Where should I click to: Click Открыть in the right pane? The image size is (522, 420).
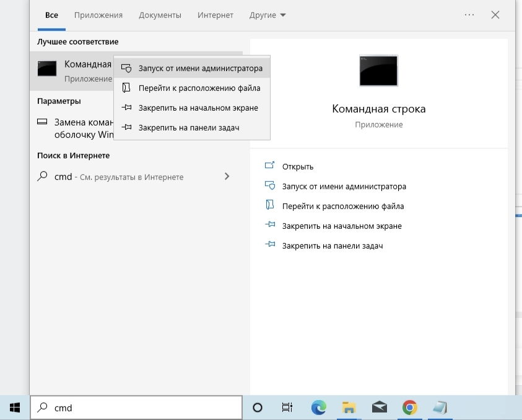pyautogui.click(x=297, y=166)
